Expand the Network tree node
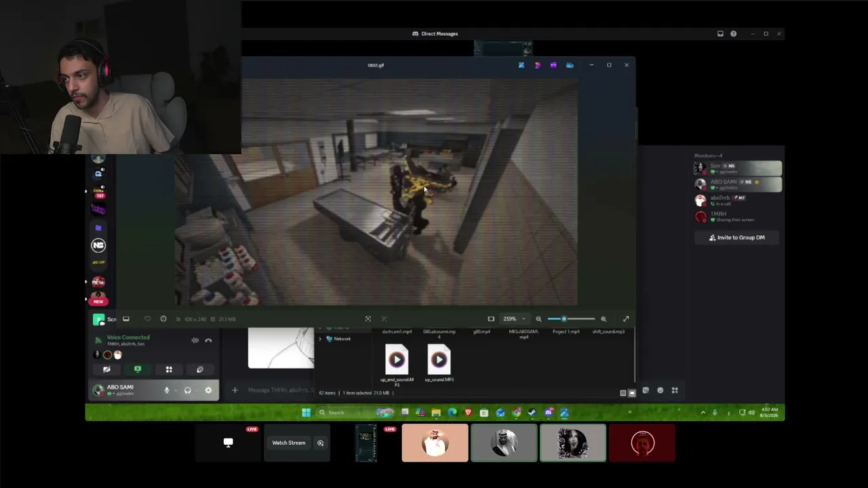Screen dimensions: 868x488 [320, 339]
